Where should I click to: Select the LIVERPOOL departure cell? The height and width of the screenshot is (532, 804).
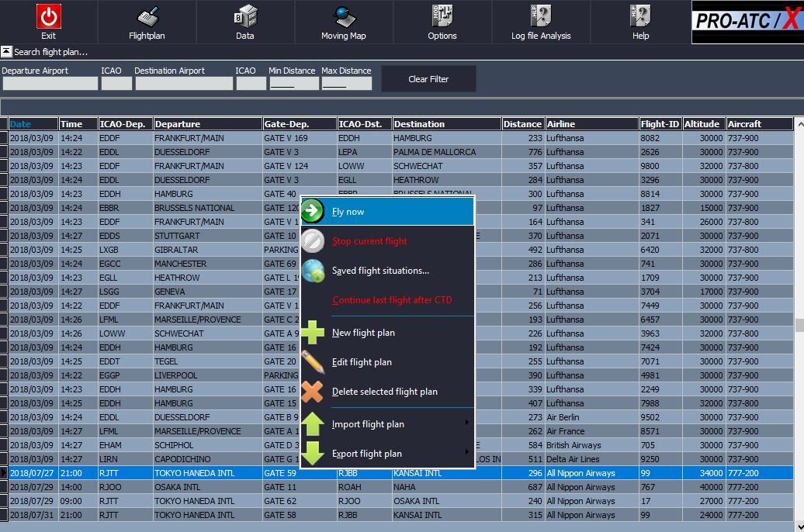208,375
